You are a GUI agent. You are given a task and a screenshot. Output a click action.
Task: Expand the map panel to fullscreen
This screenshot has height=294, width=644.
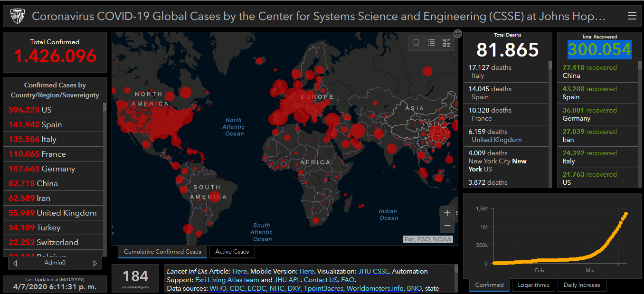pyautogui.click(x=458, y=33)
